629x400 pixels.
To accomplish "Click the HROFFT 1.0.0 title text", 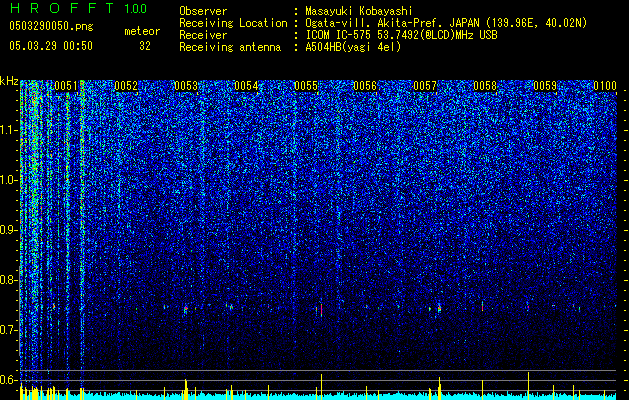I will click(78, 8).
